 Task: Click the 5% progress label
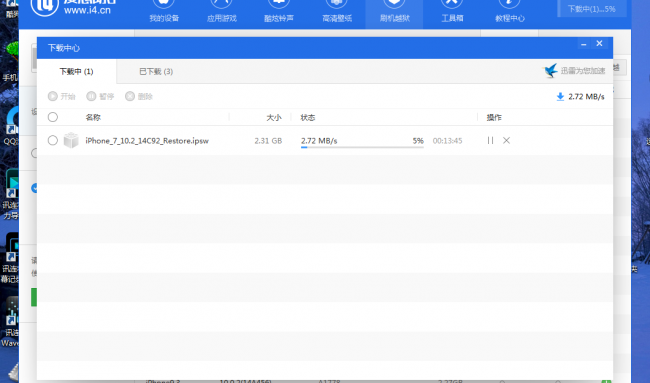(418, 141)
